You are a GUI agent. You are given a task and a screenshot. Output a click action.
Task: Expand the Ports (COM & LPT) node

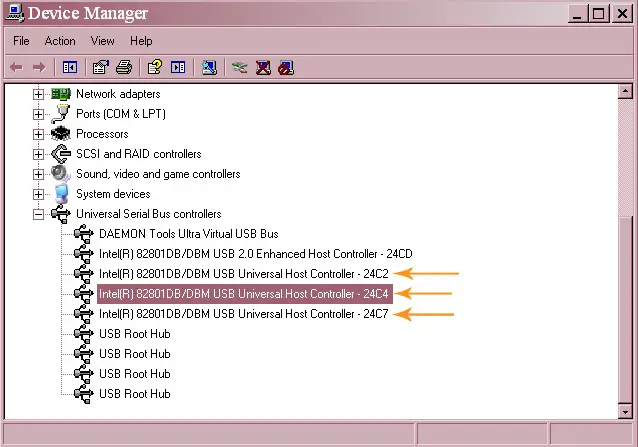coord(38,114)
